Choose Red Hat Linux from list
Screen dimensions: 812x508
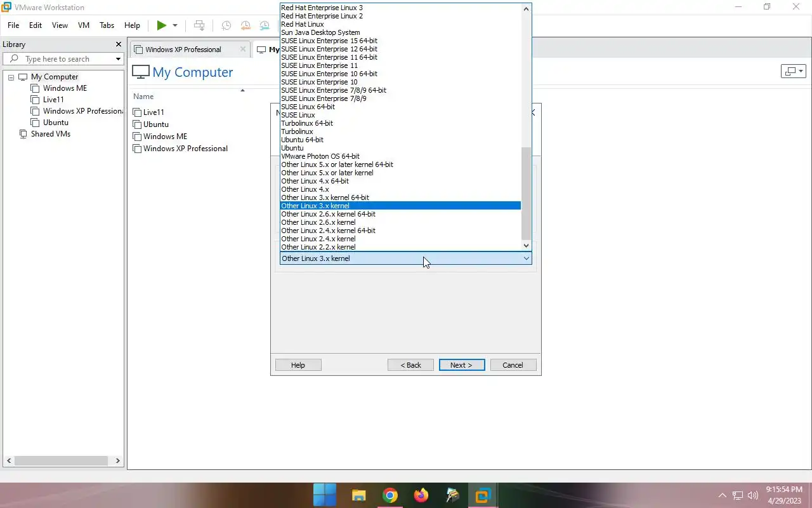coord(400,24)
